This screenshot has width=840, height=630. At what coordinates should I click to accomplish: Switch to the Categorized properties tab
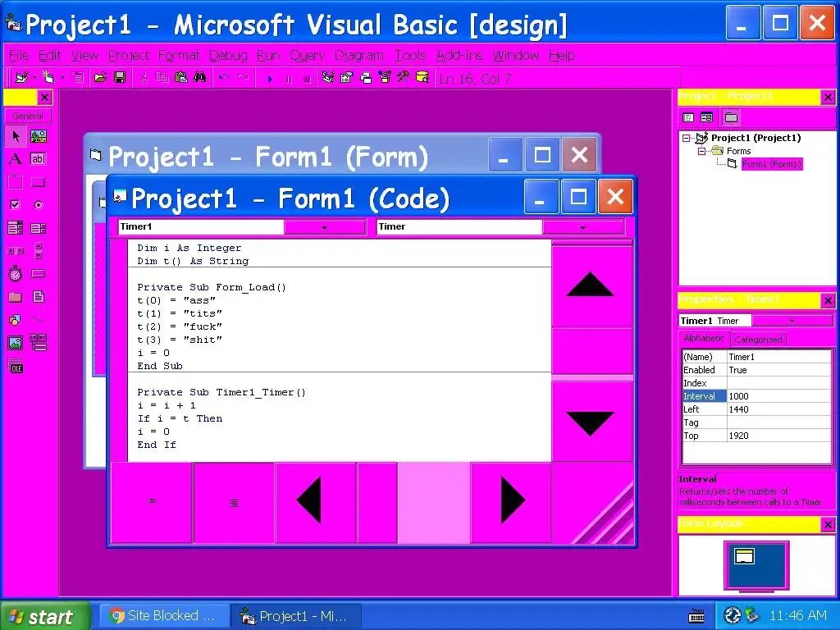click(x=758, y=340)
